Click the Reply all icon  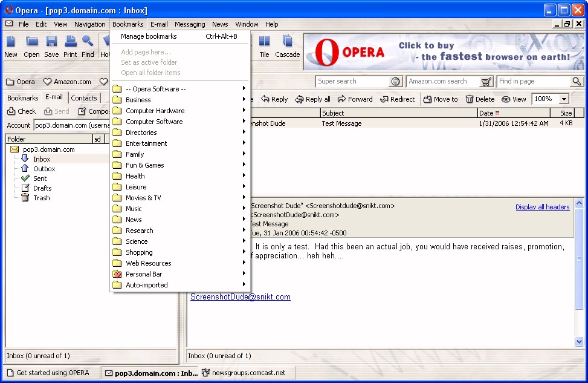point(299,99)
